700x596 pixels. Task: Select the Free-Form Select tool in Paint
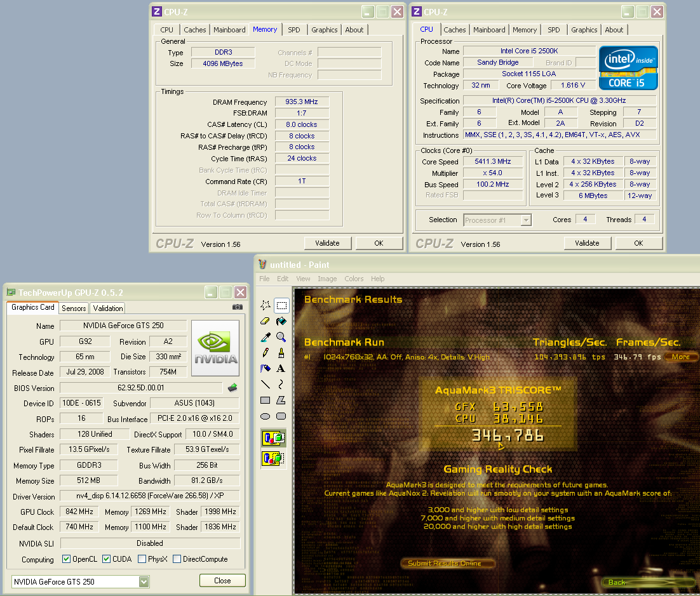(265, 305)
